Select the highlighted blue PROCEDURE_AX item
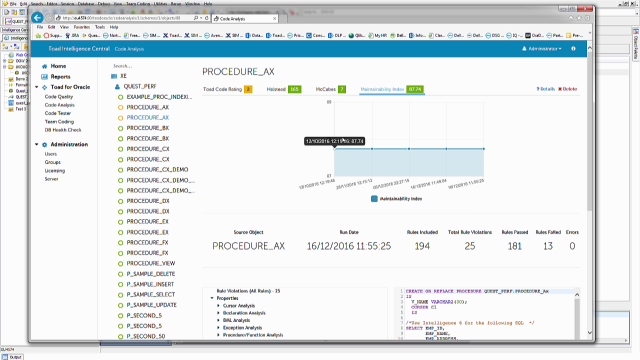This screenshot has width=640, height=360. (147, 118)
